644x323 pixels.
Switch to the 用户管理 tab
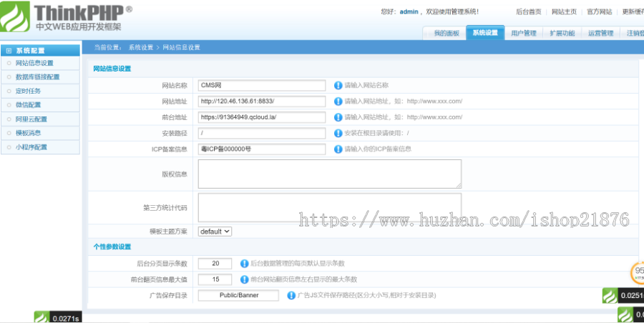524,34
